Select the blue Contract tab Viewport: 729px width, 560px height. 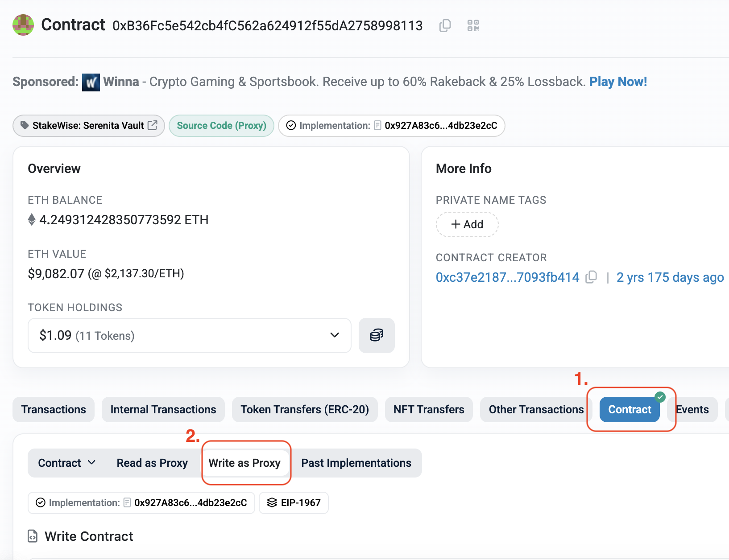click(x=630, y=409)
